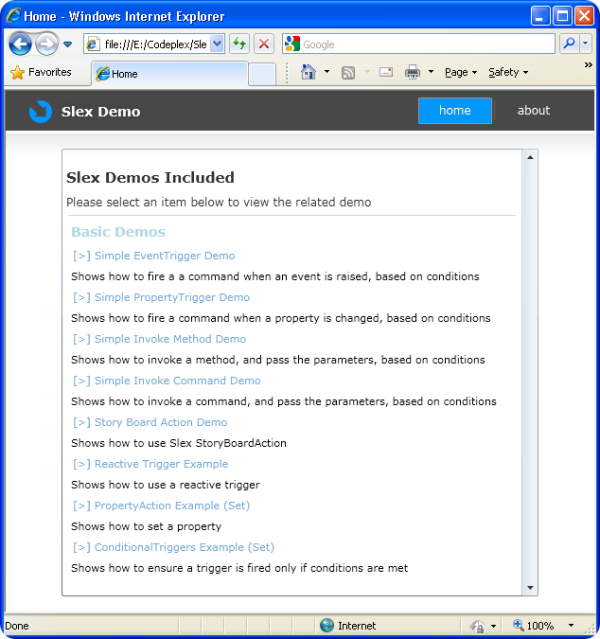The image size is (600, 639).
Task: Select the home navigation tab
Action: pyautogui.click(x=455, y=110)
